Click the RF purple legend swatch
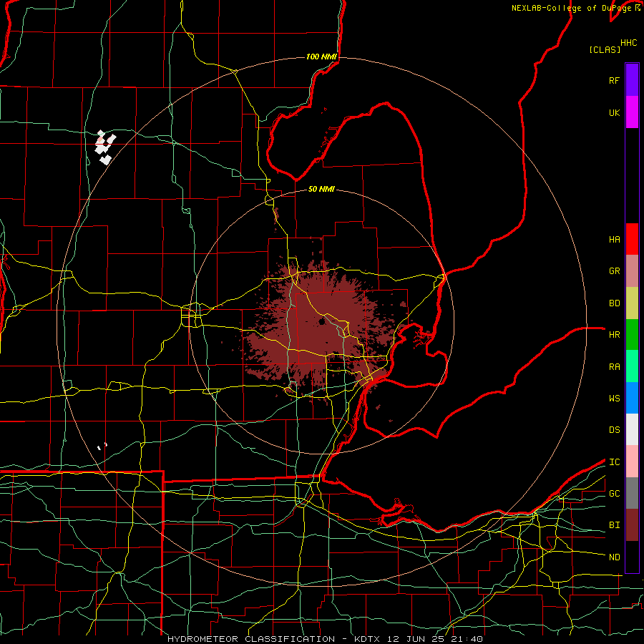644x644 pixels. [632, 80]
